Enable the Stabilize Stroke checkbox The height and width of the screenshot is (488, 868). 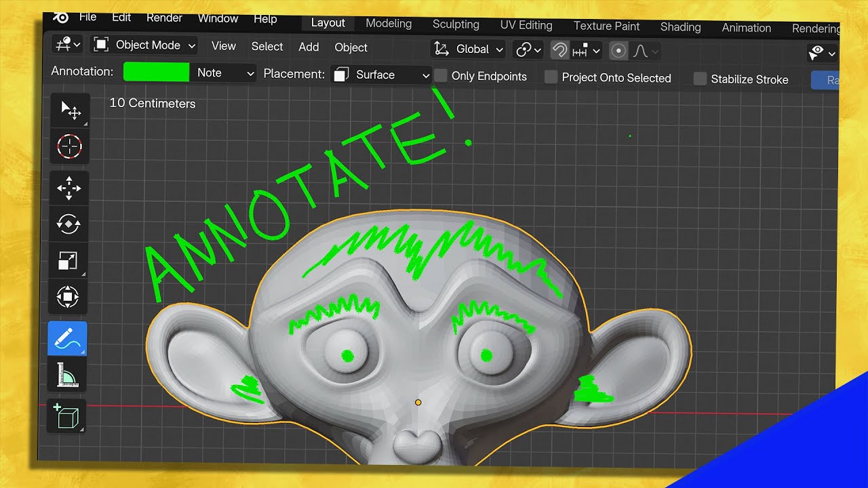[x=700, y=79]
